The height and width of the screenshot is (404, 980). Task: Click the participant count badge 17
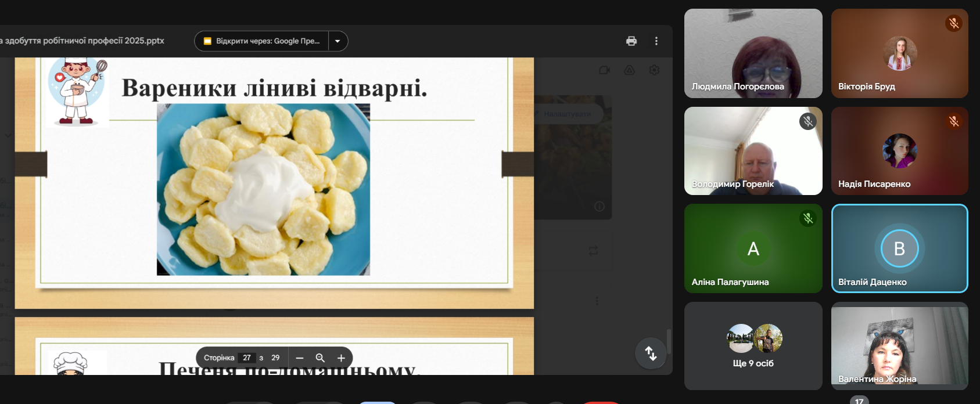click(859, 400)
